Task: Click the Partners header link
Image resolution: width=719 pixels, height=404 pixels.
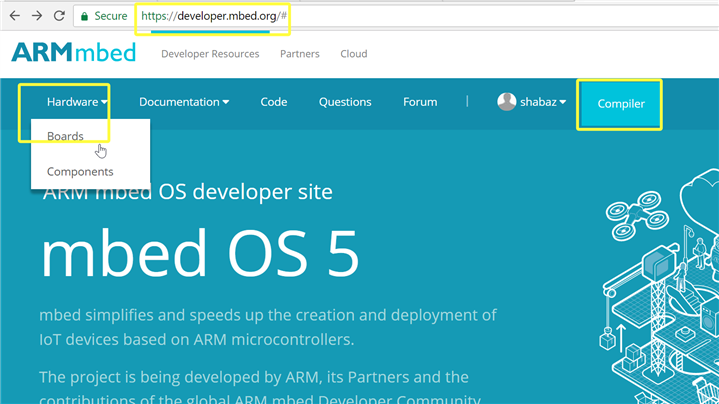Action: [300, 54]
